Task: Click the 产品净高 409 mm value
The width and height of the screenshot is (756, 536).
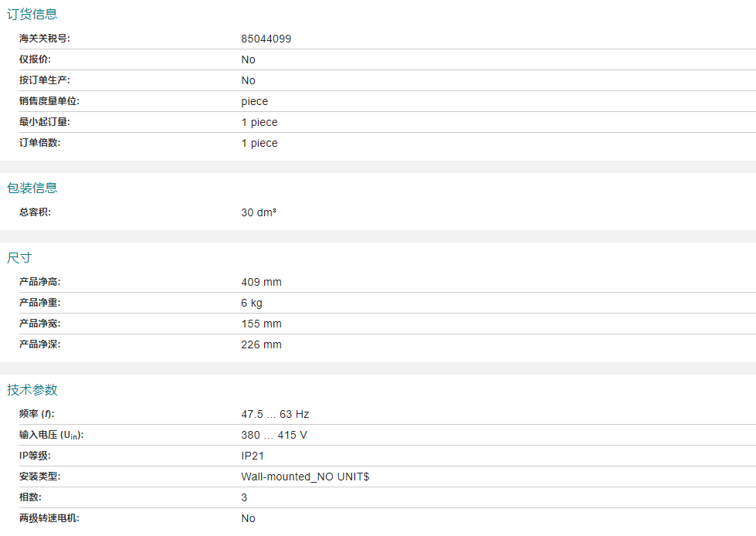Action: (x=261, y=282)
